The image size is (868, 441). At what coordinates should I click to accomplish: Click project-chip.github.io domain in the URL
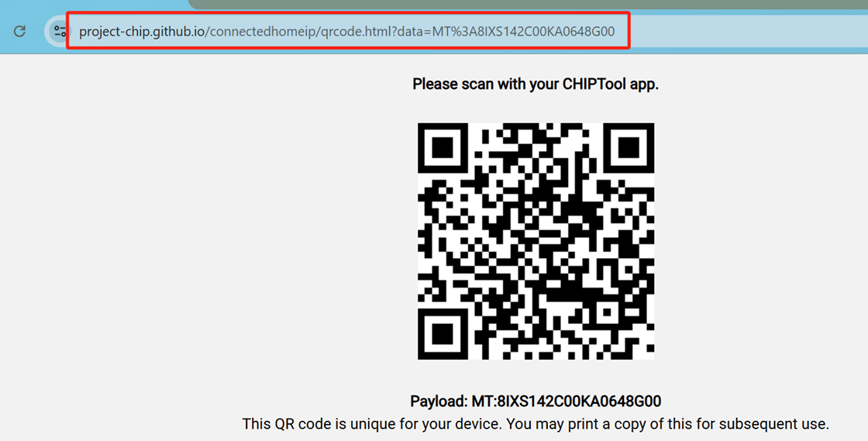[x=142, y=32]
